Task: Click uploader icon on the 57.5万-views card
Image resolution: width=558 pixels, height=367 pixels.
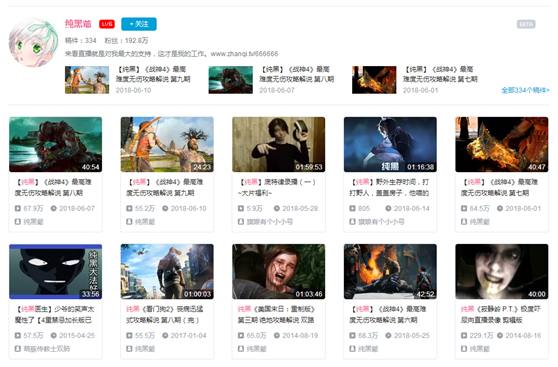Action: [x=17, y=348]
